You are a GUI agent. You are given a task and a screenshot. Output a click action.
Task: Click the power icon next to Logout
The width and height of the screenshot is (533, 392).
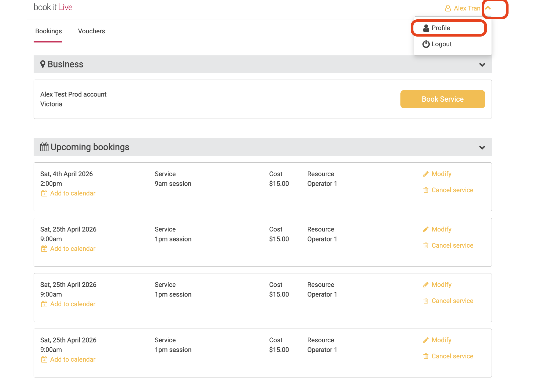pos(426,44)
